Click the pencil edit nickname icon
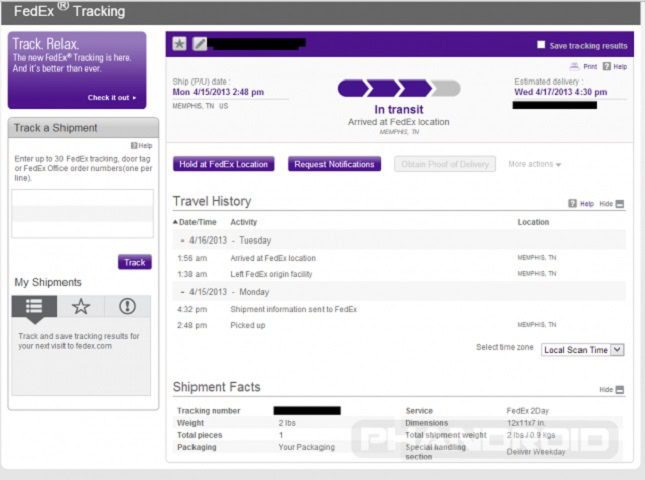The image size is (645, 480). tap(200, 44)
